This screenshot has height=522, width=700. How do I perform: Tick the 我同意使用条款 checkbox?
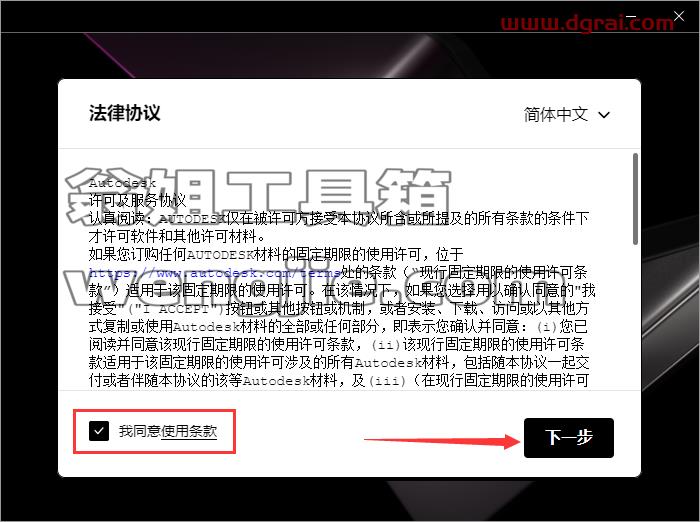(99, 431)
